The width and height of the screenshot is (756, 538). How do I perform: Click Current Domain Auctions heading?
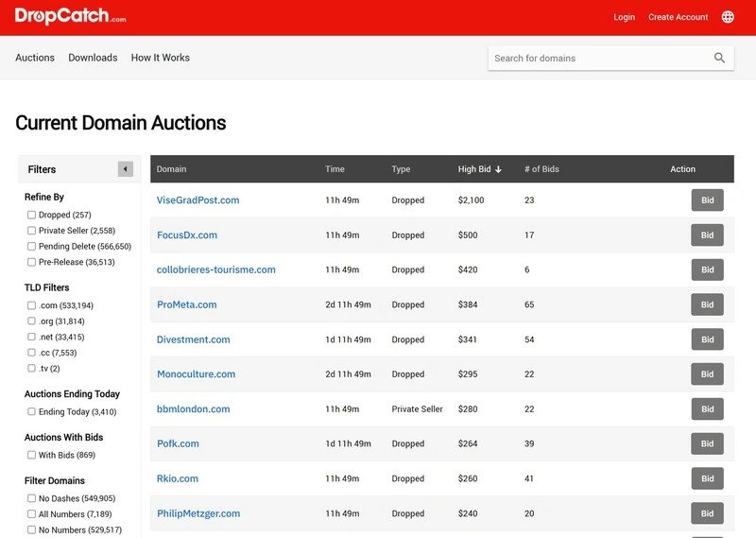[121, 123]
